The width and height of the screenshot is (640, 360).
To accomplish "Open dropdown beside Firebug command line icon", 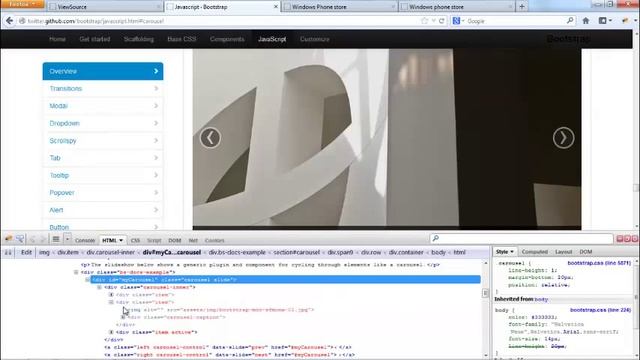I will click(68, 239).
